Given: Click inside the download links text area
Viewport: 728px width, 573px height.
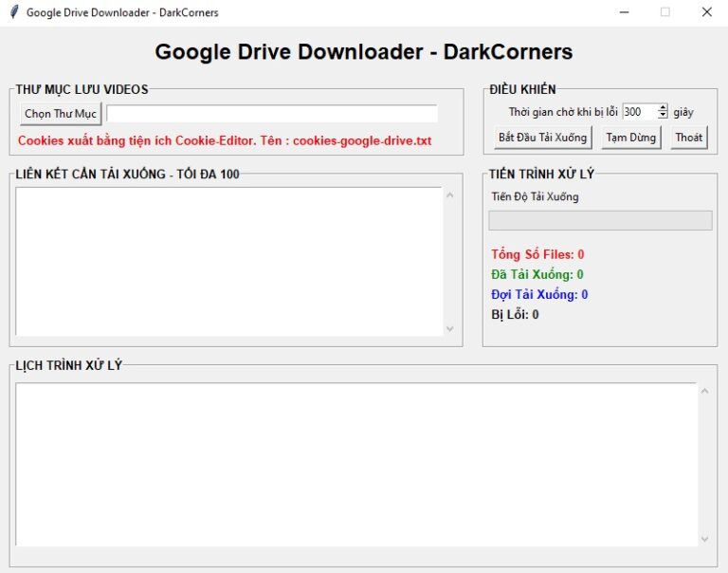Looking at the screenshot, I should [x=228, y=261].
